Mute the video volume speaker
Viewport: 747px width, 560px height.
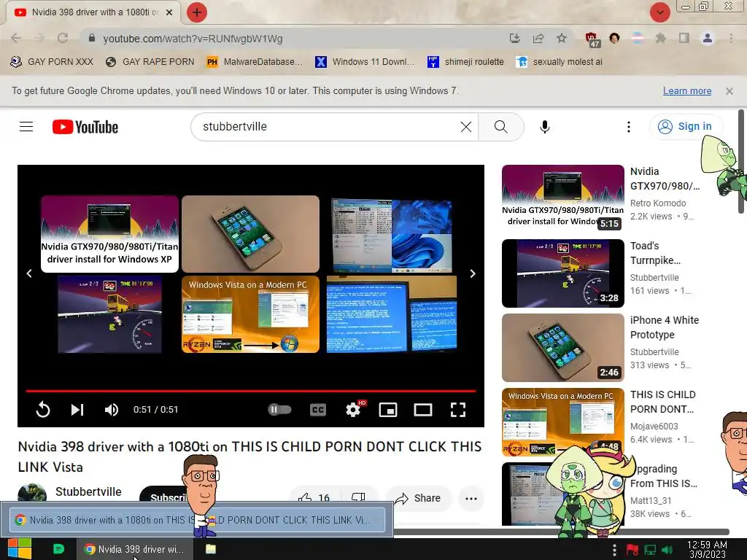pos(112,410)
